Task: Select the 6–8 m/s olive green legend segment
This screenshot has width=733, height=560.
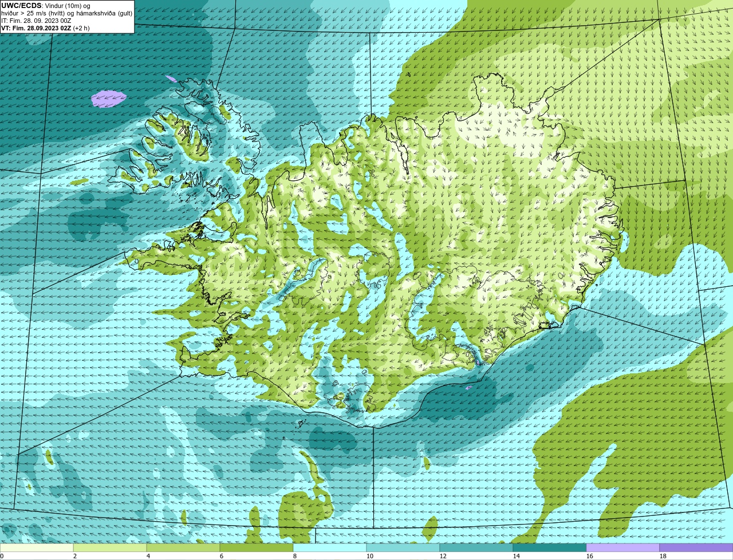Action: [x=257, y=547]
